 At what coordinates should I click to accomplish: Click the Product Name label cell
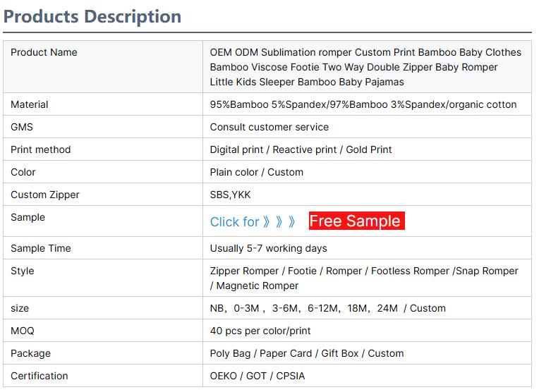point(44,52)
